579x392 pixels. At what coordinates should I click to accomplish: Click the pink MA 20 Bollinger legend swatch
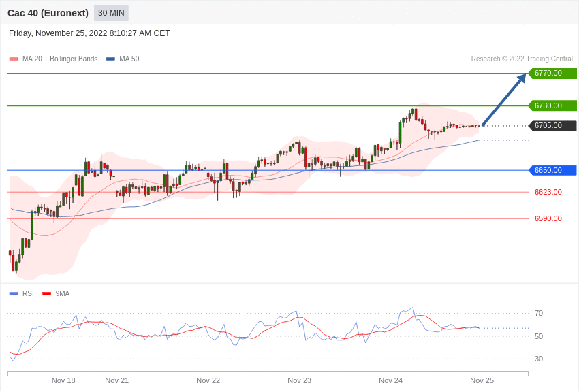[x=14, y=59]
